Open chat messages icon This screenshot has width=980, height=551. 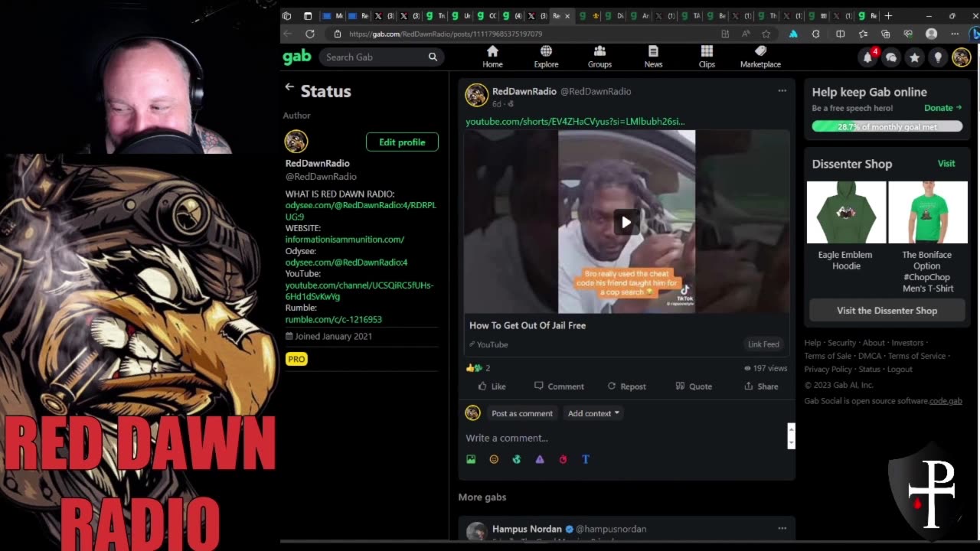pos(891,57)
